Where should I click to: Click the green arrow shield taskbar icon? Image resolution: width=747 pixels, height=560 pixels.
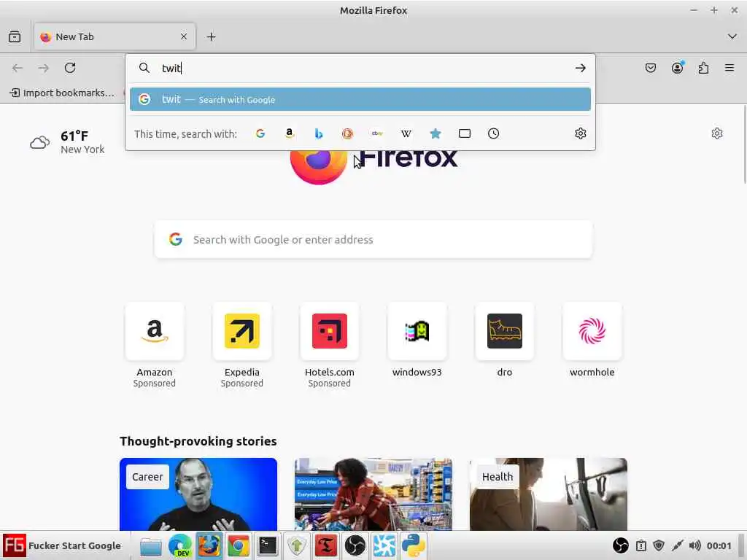[x=296, y=545]
